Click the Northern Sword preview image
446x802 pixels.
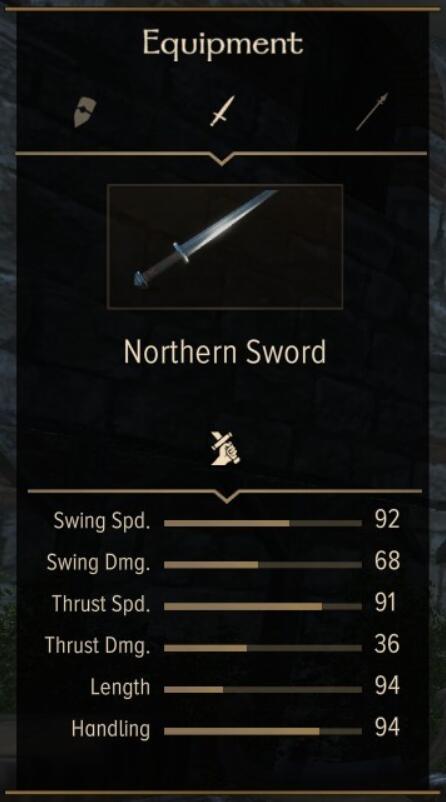tap(225, 247)
